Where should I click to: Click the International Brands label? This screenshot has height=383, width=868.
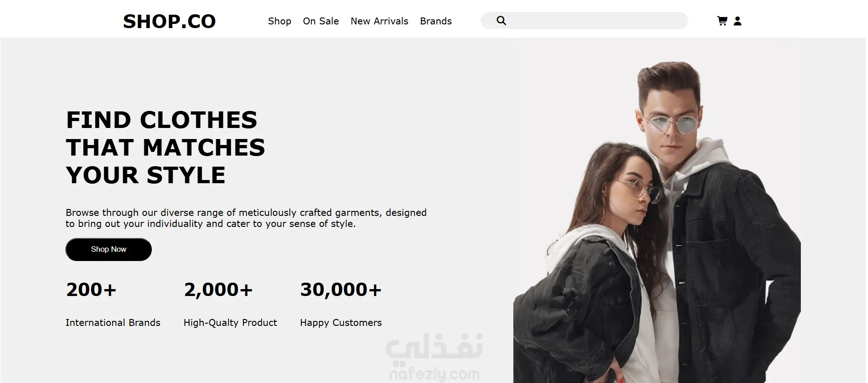pyautogui.click(x=113, y=323)
